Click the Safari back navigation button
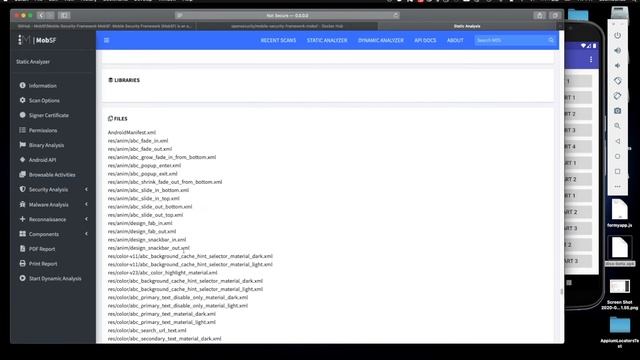640x360 pixels. coord(41,16)
